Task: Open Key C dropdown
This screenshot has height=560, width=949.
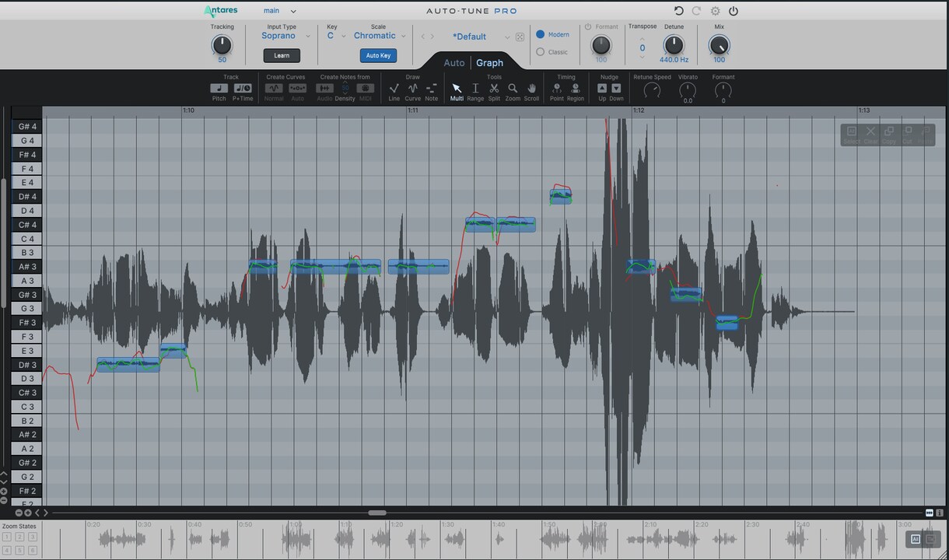Action: click(336, 36)
